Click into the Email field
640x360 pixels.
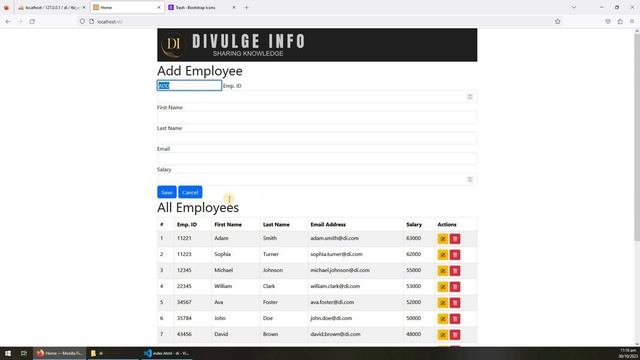[x=317, y=159]
